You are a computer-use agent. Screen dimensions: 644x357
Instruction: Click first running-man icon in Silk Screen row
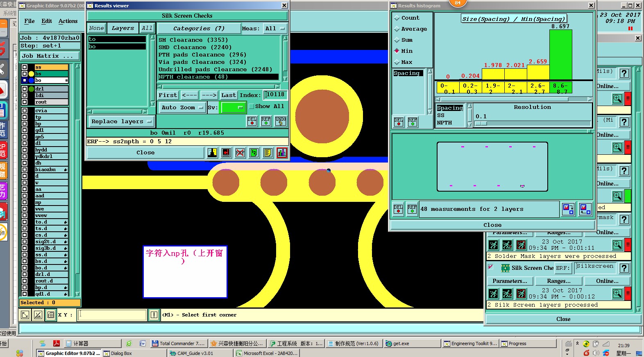(493, 294)
